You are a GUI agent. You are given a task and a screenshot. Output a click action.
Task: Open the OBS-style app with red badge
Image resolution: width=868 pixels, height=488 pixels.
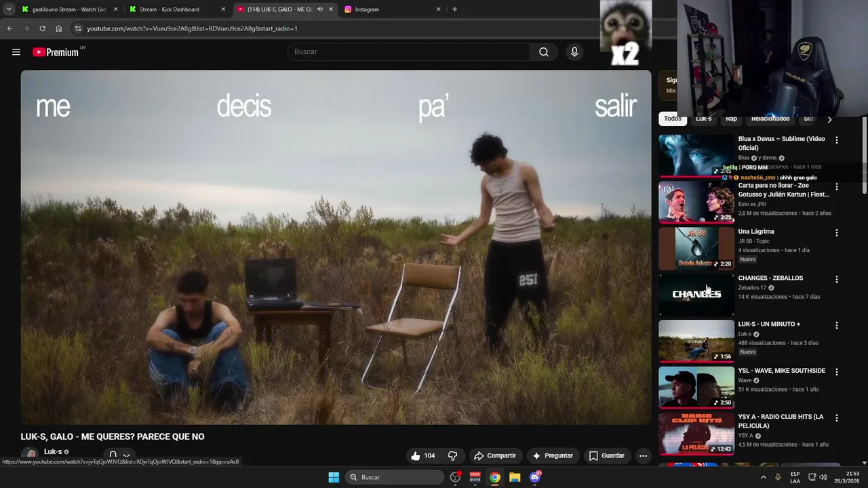[455, 477]
